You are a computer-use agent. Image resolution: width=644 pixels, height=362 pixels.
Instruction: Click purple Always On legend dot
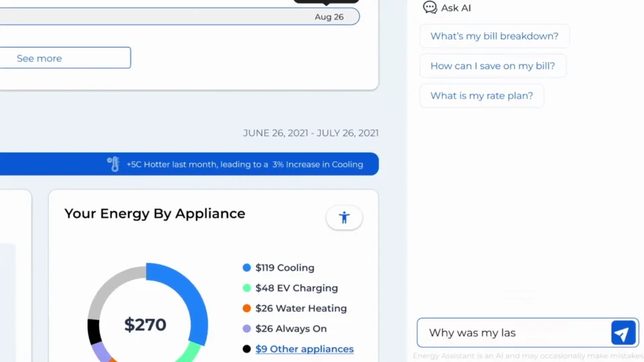click(x=246, y=328)
